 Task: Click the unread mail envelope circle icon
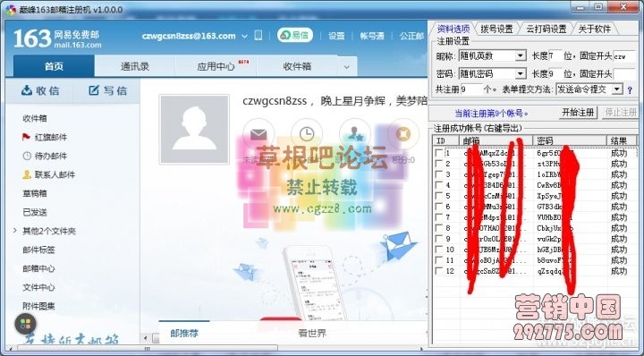click(x=258, y=134)
